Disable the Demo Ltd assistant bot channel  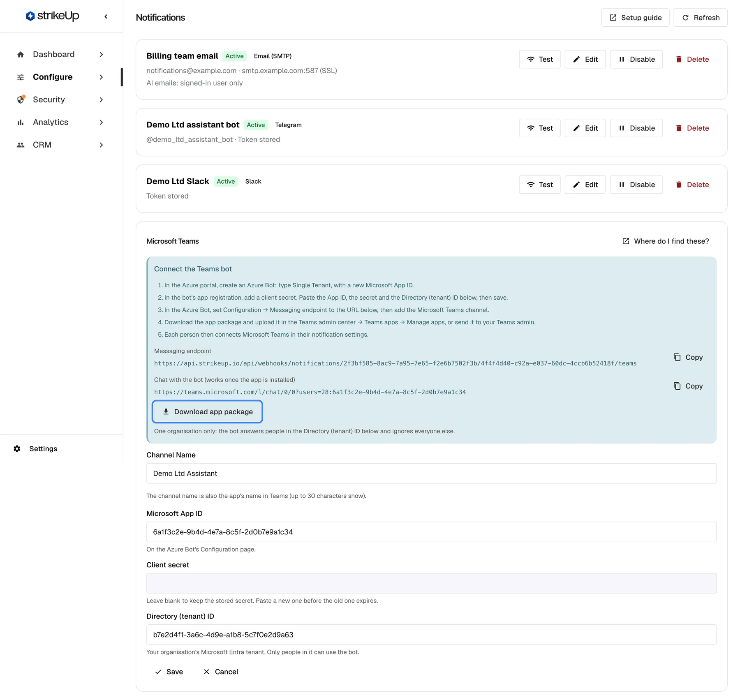point(636,128)
